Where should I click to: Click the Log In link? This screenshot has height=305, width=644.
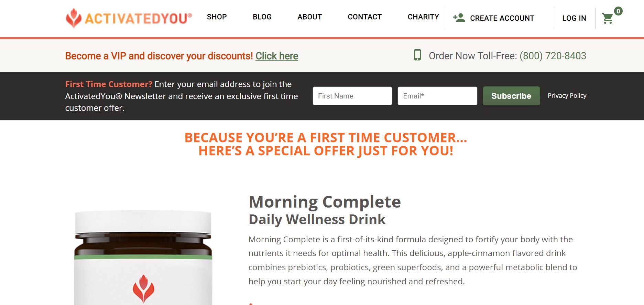click(574, 18)
